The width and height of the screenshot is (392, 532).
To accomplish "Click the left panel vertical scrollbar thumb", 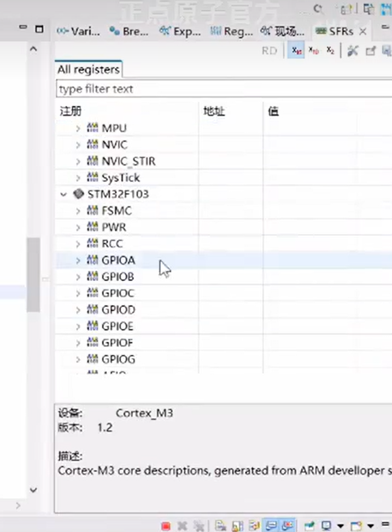I will 33,274.
